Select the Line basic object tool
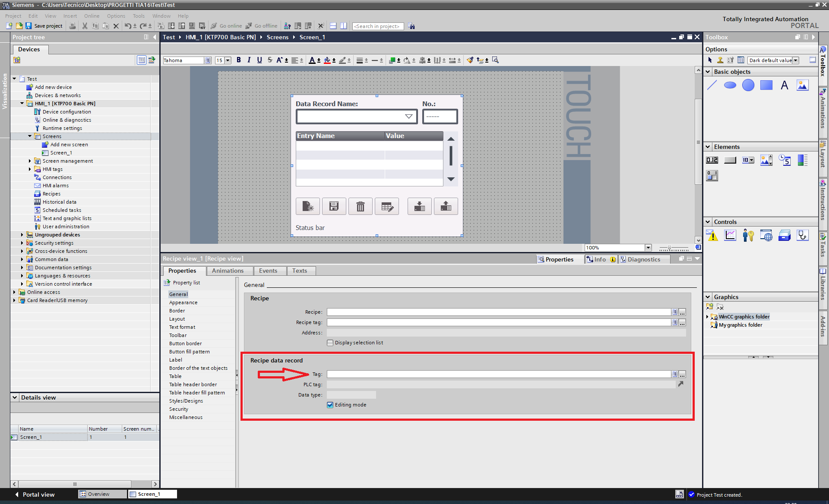This screenshot has width=829, height=504. click(712, 85)
